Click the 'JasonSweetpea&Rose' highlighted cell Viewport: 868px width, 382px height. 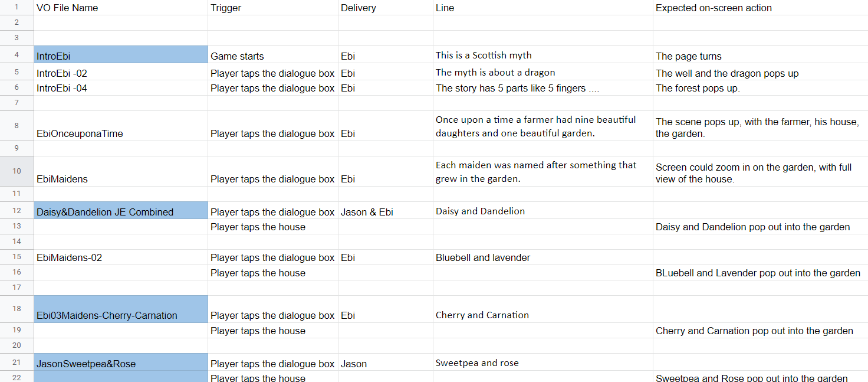[x=121, y=362]
